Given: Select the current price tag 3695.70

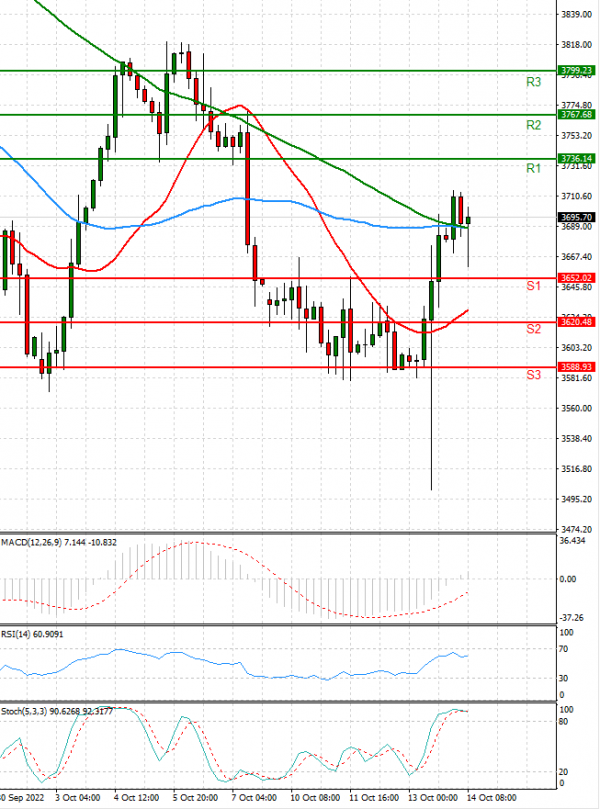Looking at the screenshot, I should click(576, 217).
